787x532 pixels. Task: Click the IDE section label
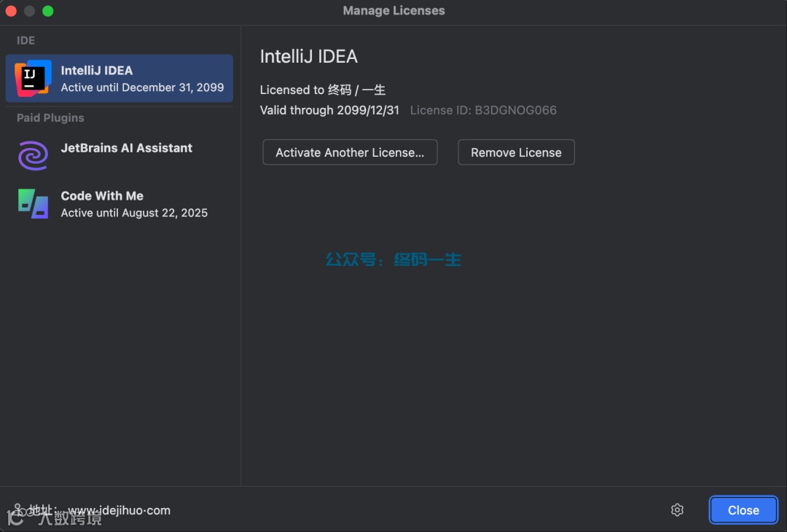click(x=26, y=41)
